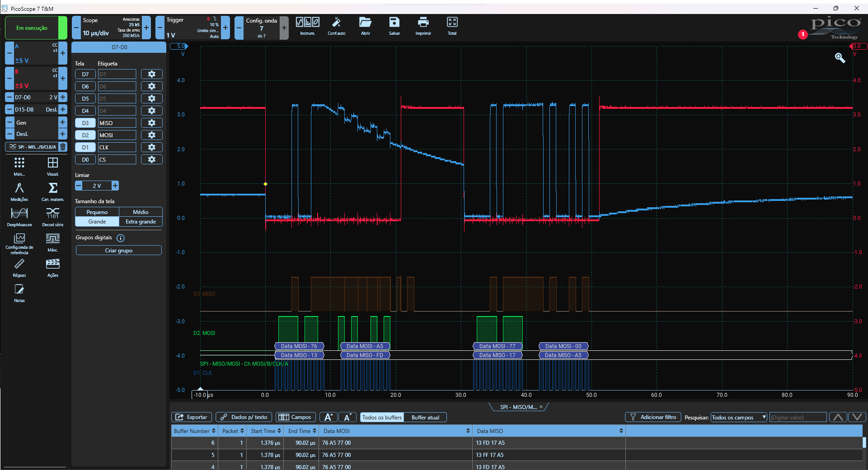Open Can. matem. math channels
Screen dimensions: 868x470
point(53,192)
